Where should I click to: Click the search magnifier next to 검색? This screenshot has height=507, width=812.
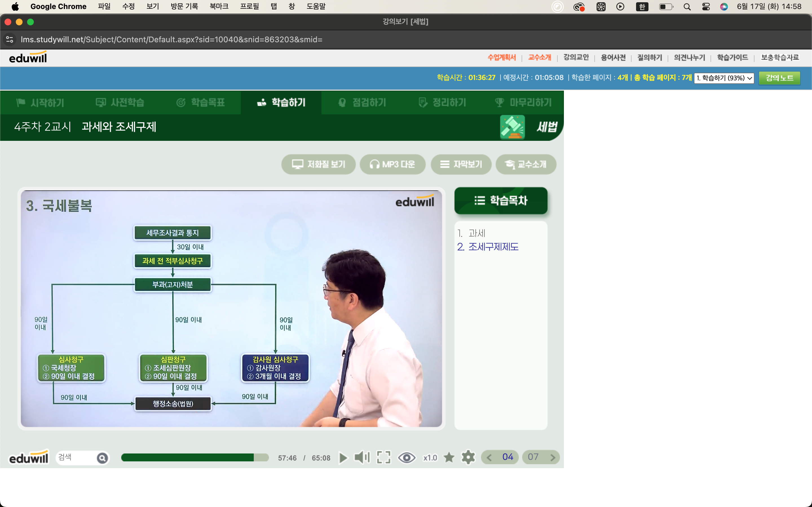102,458
